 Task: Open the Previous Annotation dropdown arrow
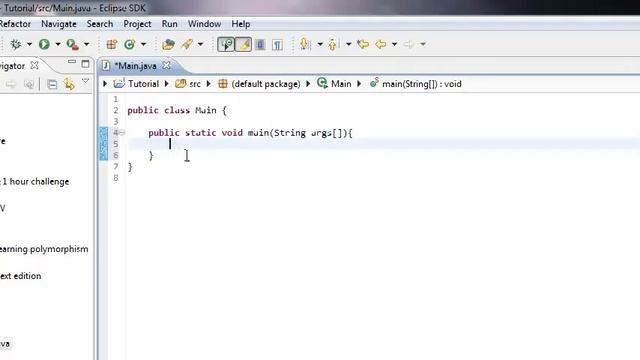(349, 44)
